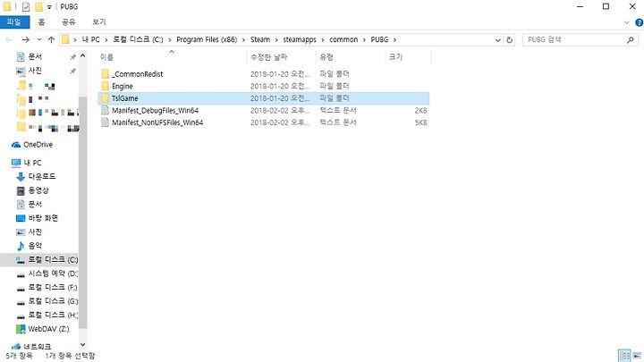Viewport: 644px width, 362px height.
Task: Switch to the 홈 ribbon tab
Action: point(41,21)
